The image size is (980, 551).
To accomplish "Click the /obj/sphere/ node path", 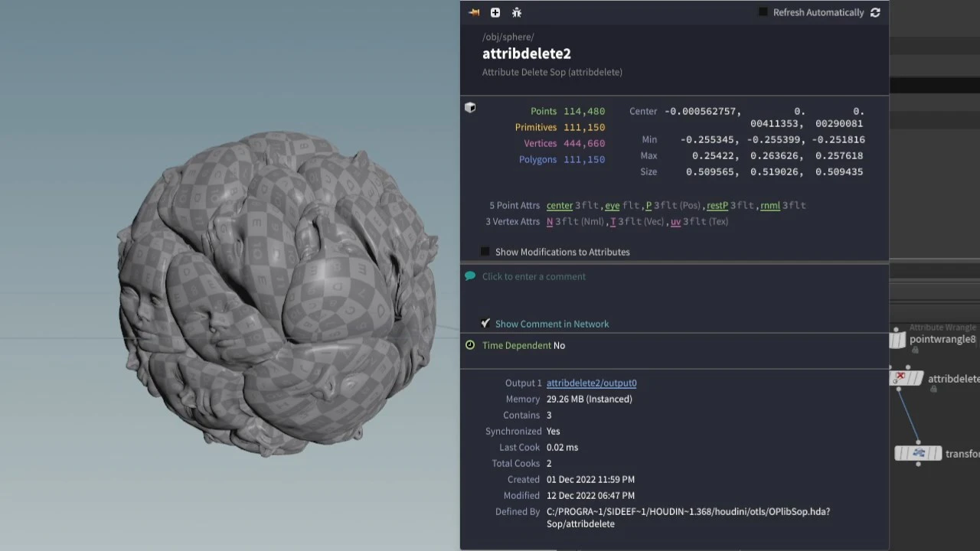I will pos(508,37).
